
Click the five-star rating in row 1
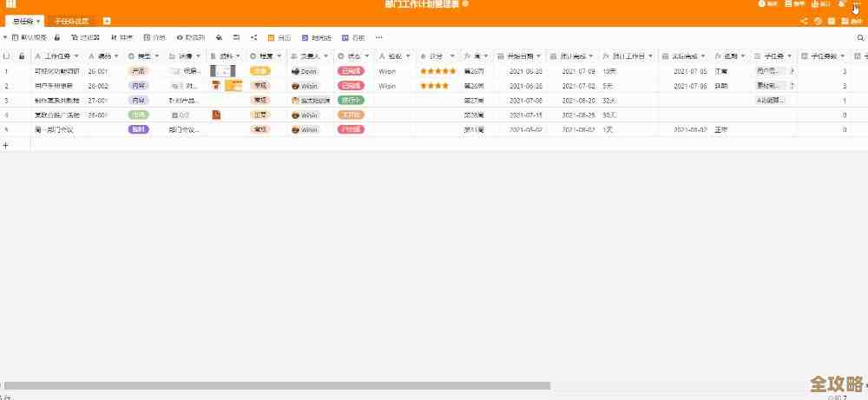pyautogui.click(x=437, y=71)
